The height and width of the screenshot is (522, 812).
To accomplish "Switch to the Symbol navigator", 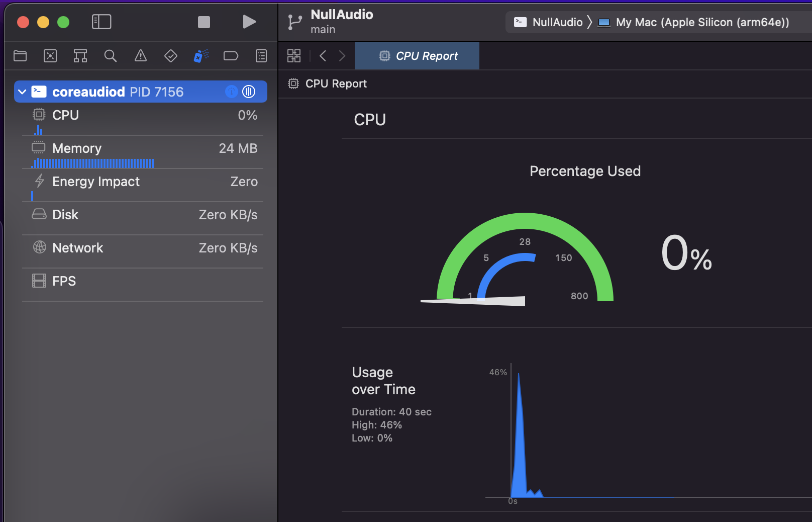I will tap(80, 56).
